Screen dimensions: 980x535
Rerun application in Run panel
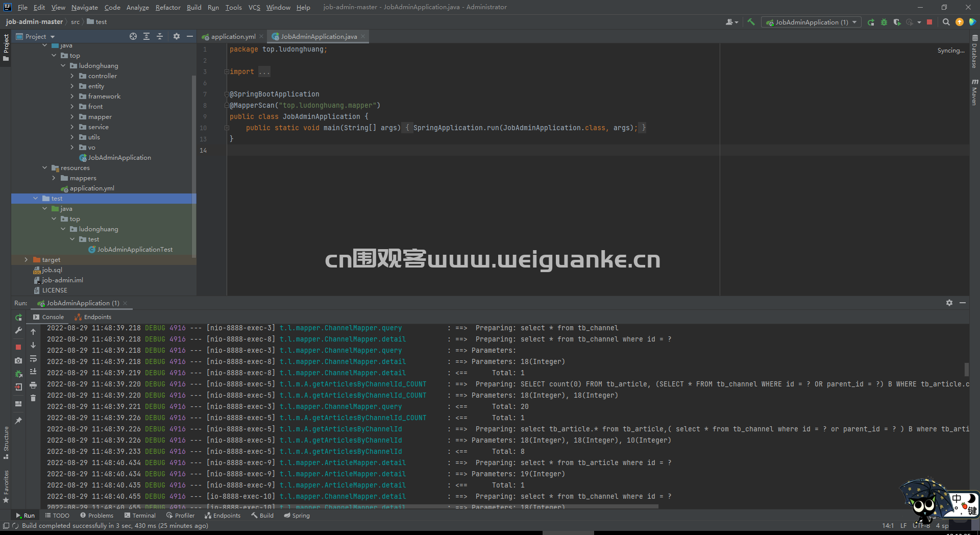[18, 317]
